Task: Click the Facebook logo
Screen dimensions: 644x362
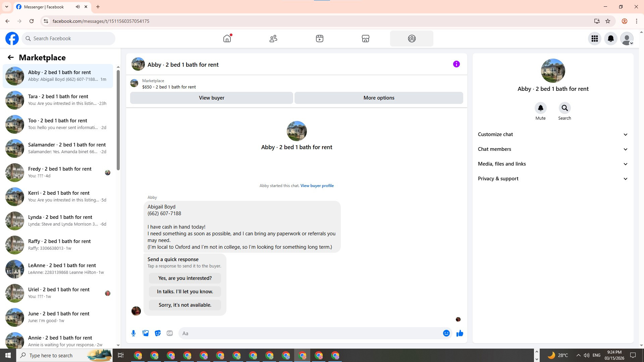Action: pos(12,39)
